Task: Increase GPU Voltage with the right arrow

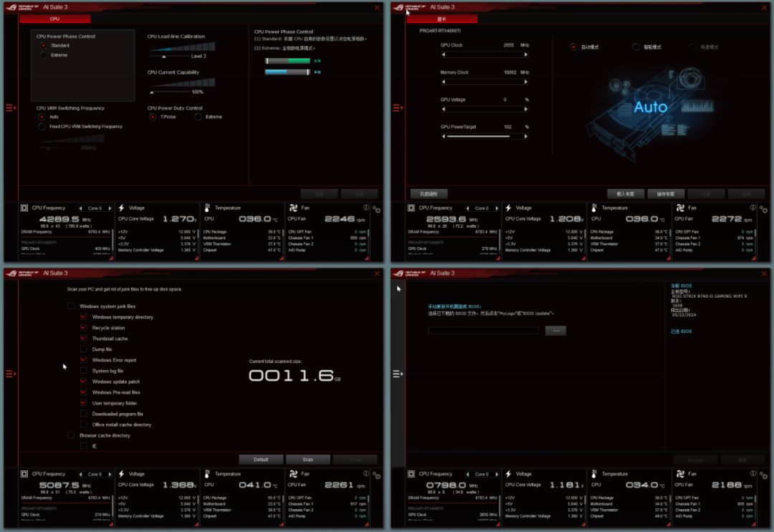Action: point(526,109)
